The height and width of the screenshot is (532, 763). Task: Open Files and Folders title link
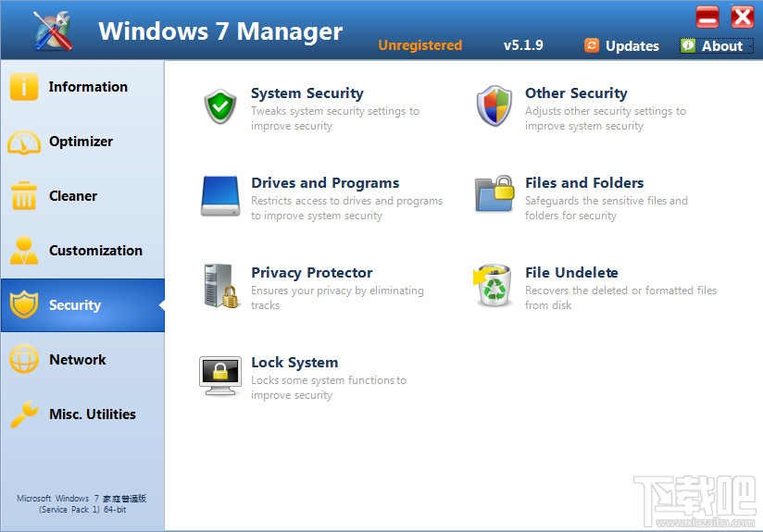click(x=584, y=183)
